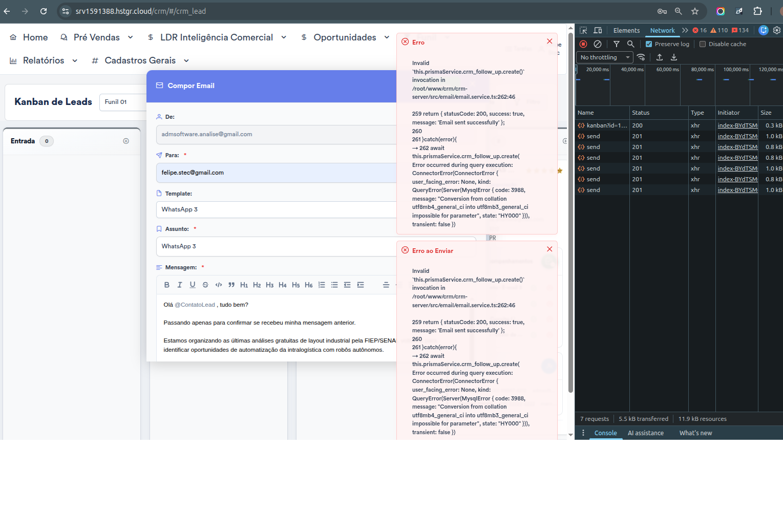
Task: Sort requests by the Size column
Action: point(770,113)
